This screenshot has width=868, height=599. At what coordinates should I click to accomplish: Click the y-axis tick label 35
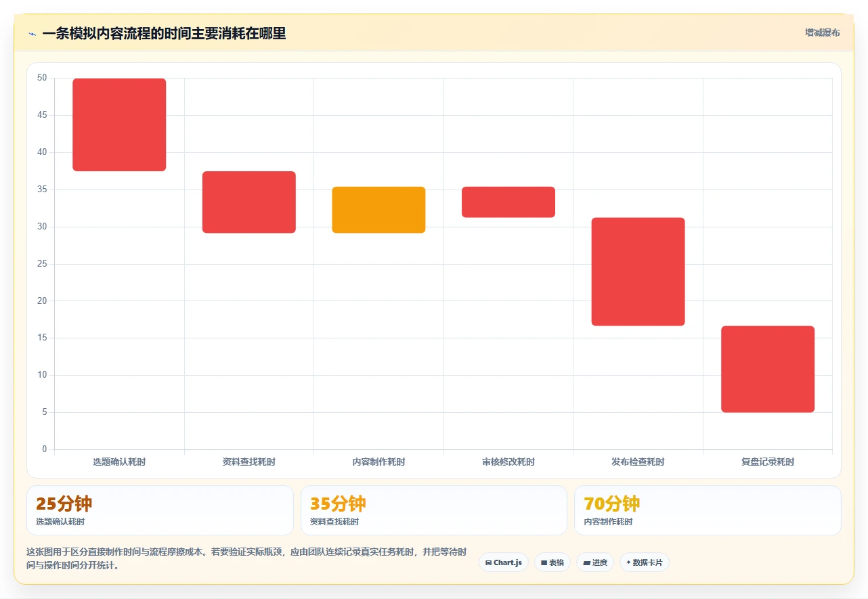click(42, 190)
